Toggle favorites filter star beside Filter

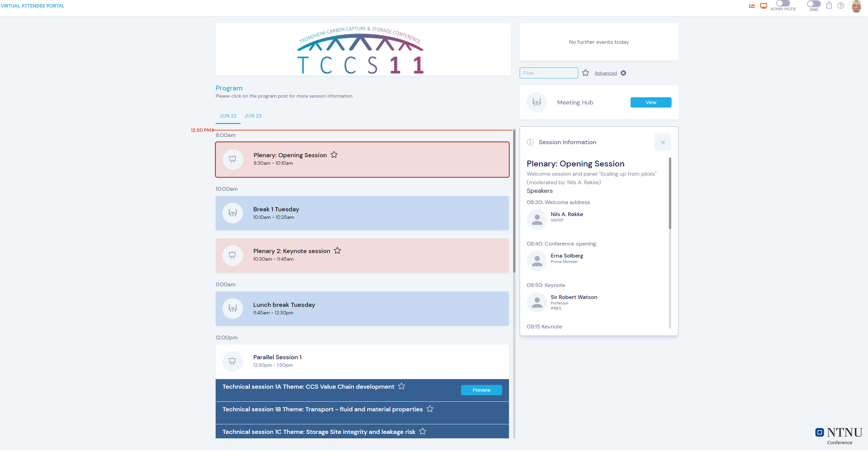pyautogui.click(x=586, y=73)
